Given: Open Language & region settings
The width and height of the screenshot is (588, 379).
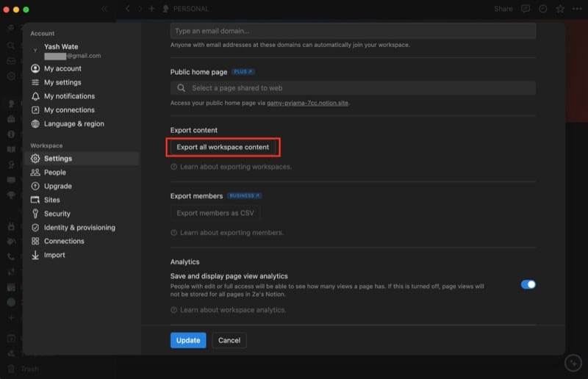Looking at the screenshot, I should click(74, 124).
